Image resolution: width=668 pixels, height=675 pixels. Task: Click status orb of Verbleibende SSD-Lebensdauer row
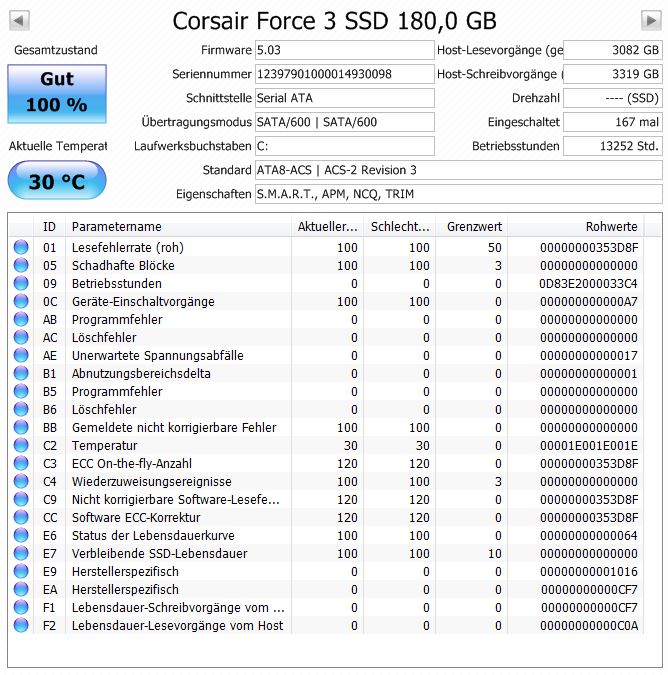21,553
